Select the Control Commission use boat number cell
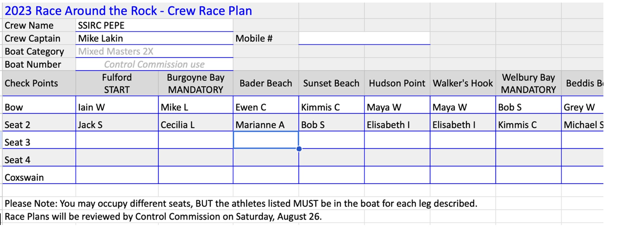644x234 pixels. pos(154,64)
